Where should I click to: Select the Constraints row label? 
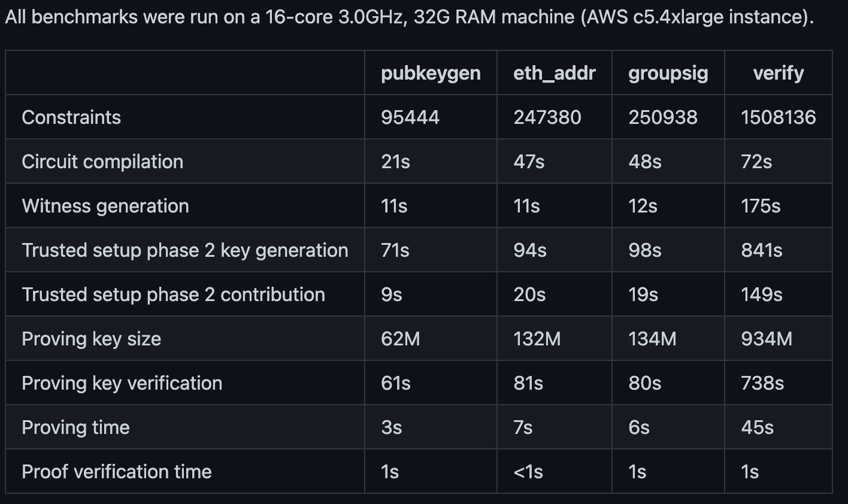[x=71, y=117]
